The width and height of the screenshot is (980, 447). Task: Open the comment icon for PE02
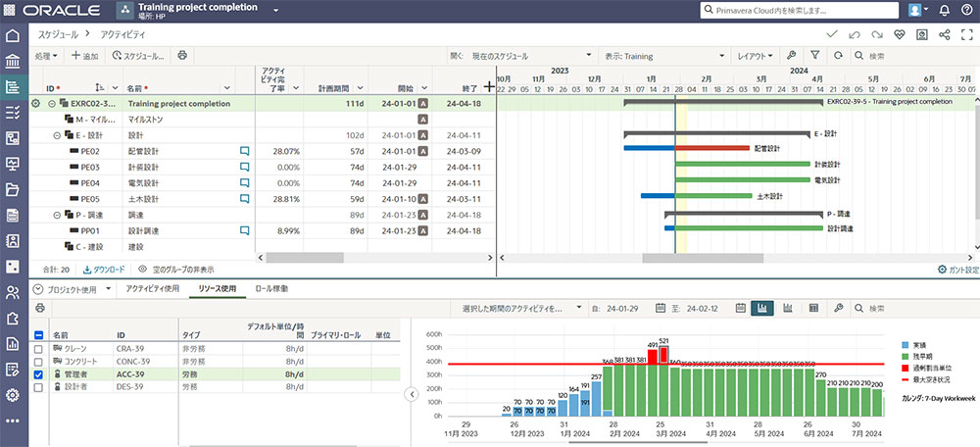click(x=244, y=151)
